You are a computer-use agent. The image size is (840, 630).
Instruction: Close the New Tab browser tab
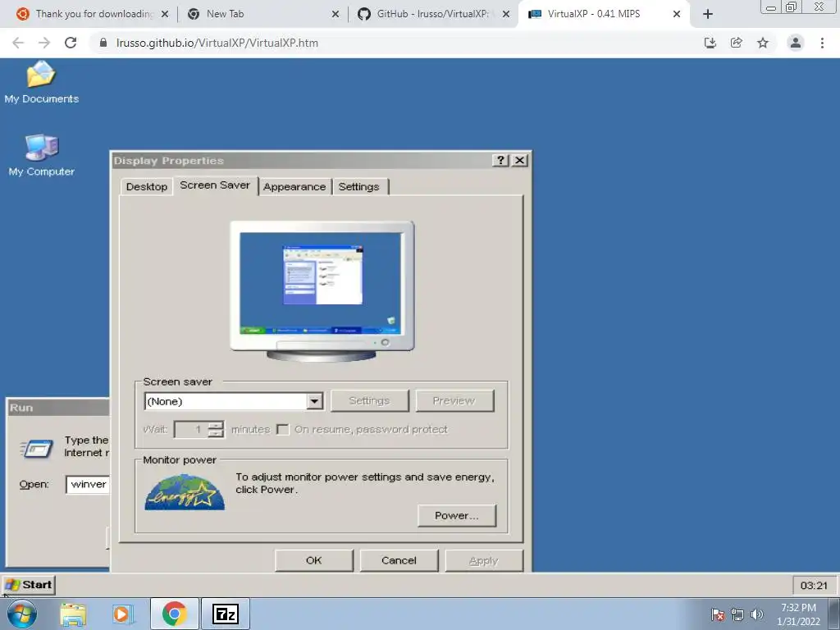tap(336, 14)
